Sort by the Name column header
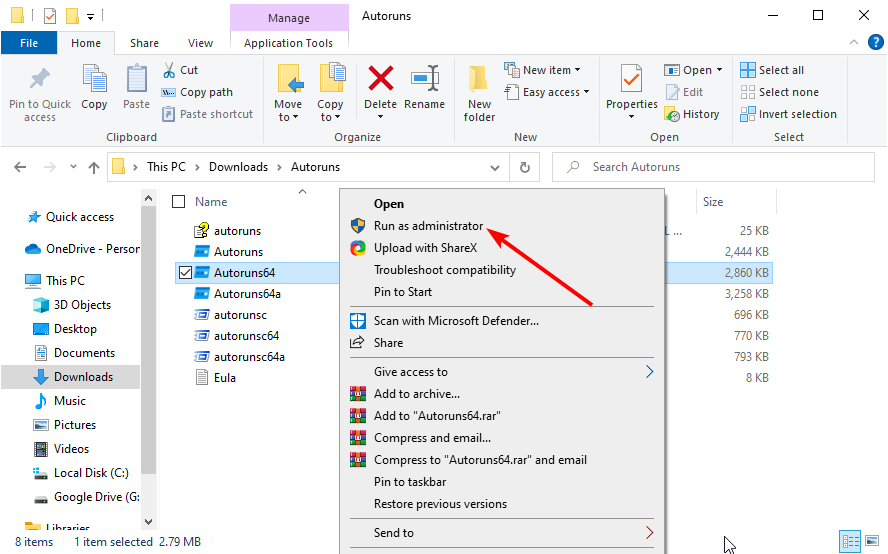This screenshot has height=554, width=888. (x=211, y=202)
